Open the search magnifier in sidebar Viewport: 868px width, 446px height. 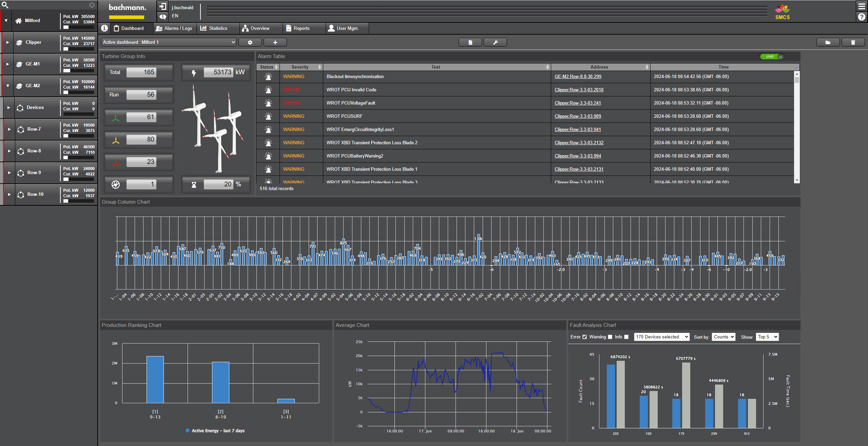[x=5, y=5]
